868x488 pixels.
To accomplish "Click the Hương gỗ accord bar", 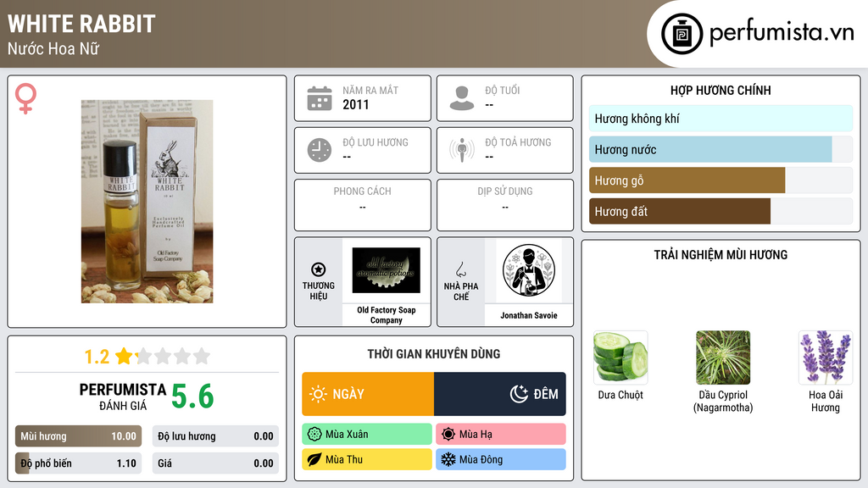I will (721, 180).
